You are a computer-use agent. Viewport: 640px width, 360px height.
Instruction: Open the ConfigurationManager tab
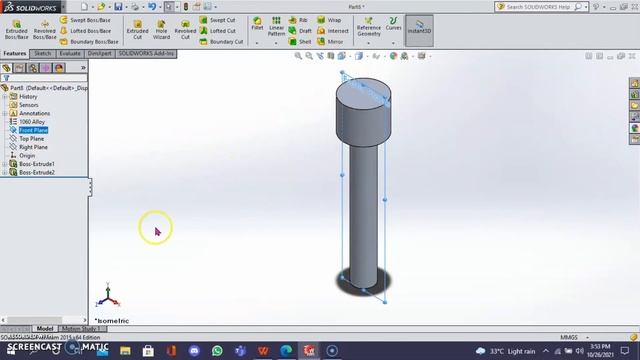point(33,68)
